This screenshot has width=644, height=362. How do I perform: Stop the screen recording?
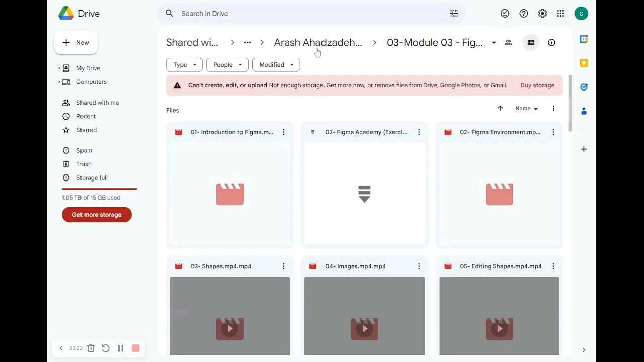pyautogui.click(x=135, y=348)
